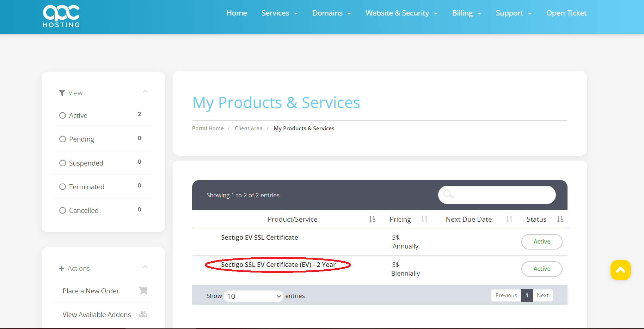Click Active status button for the 2 Year certificate
Image resolution: width=644 pixels, height=329 pixels.
542,269
